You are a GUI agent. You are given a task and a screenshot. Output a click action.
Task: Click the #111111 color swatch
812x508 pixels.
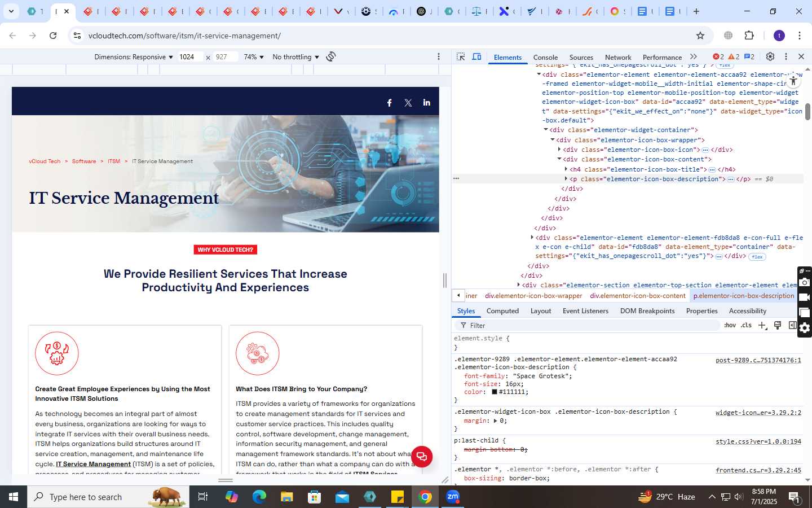click(495, 392)
